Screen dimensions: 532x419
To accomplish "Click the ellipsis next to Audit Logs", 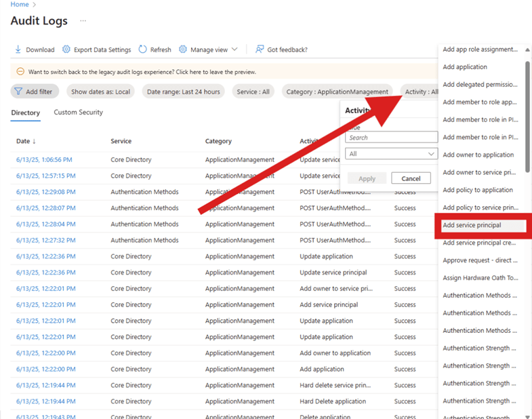I will 83,21.
